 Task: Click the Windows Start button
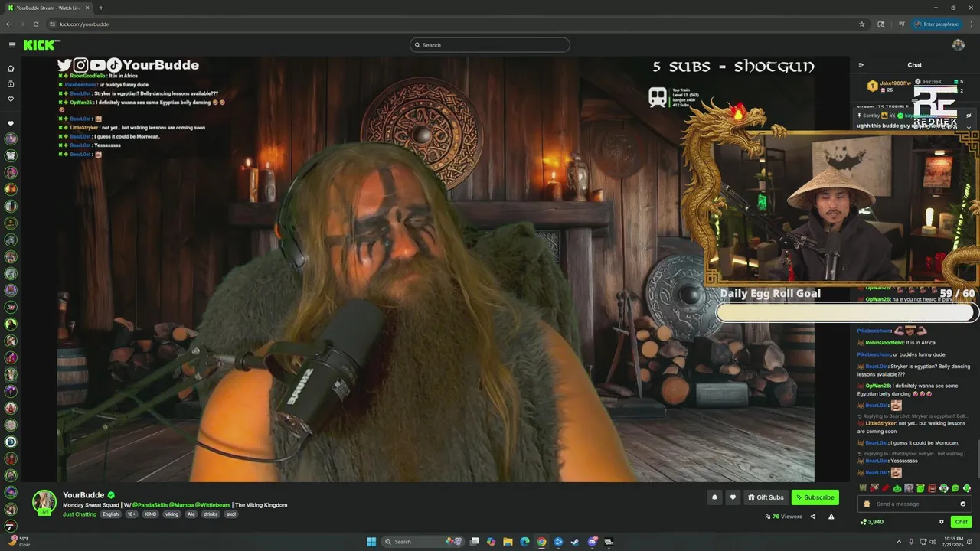pyautogui.click(x=371, y=542)
